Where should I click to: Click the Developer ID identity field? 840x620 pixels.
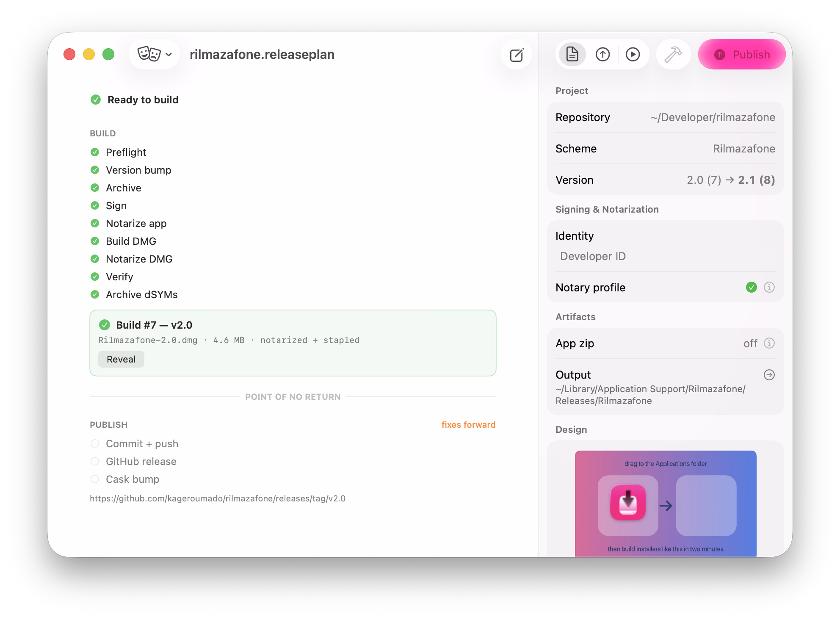tap(666, 256)
